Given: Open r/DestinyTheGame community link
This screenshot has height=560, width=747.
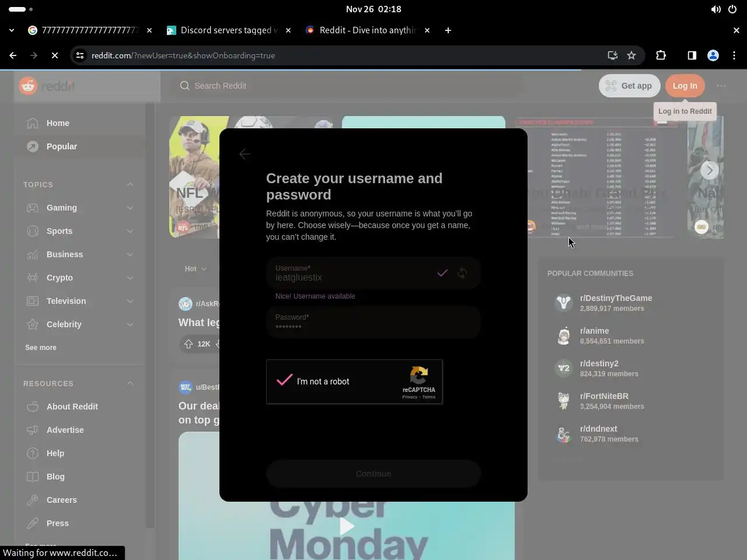Looking at the screenshot, I should pyautogui.click(x=616, y=298).
